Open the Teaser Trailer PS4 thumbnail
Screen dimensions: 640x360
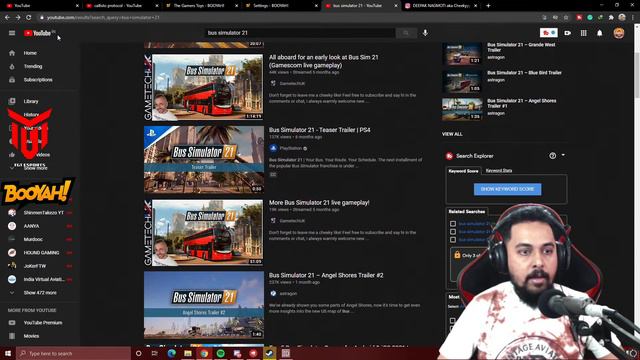204,159
